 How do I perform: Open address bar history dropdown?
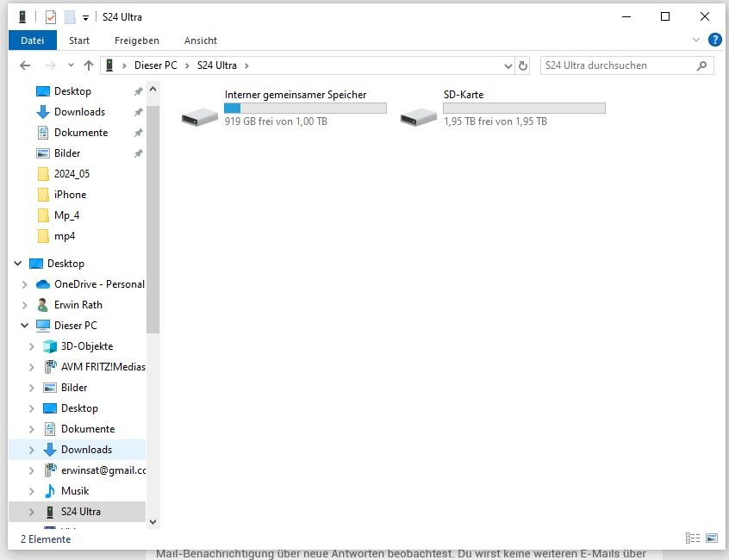click(x=508, y=66)
